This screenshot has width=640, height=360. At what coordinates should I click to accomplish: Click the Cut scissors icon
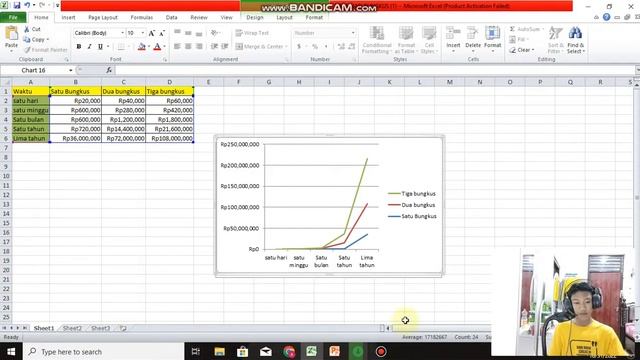click(x=27, y=29)
